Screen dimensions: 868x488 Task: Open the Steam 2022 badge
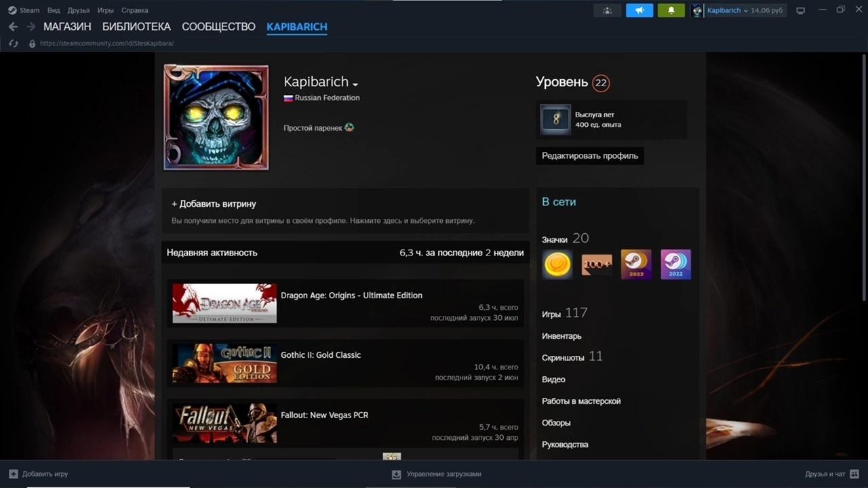675,264
